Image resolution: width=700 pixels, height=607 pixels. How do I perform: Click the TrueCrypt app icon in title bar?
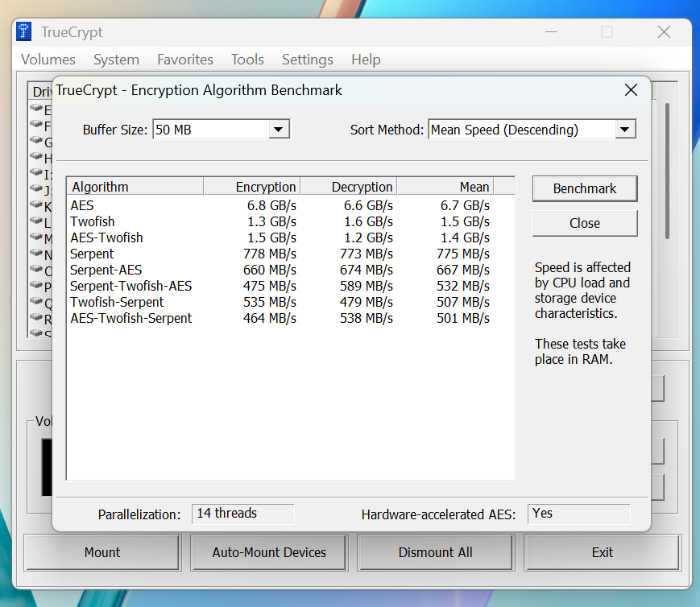coord(26,32)
